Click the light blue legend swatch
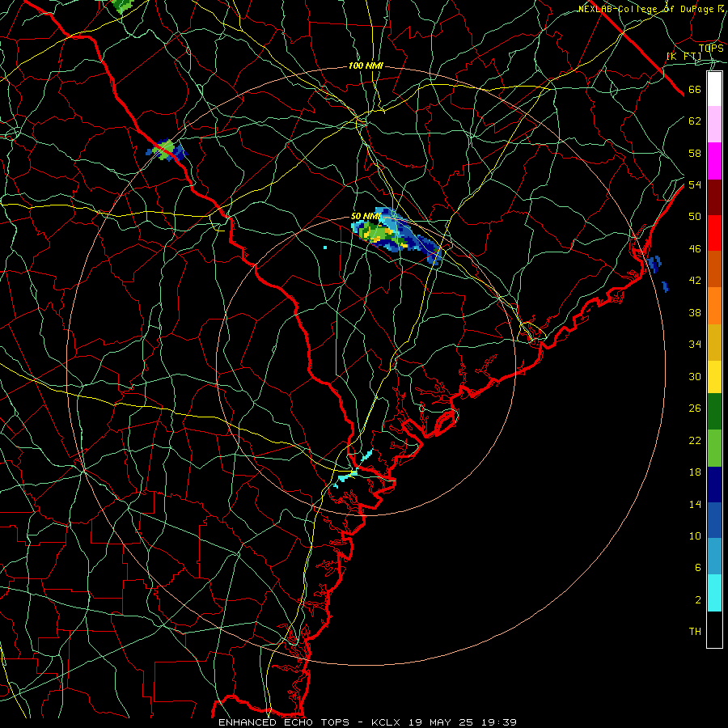 (x=714, y=556)
